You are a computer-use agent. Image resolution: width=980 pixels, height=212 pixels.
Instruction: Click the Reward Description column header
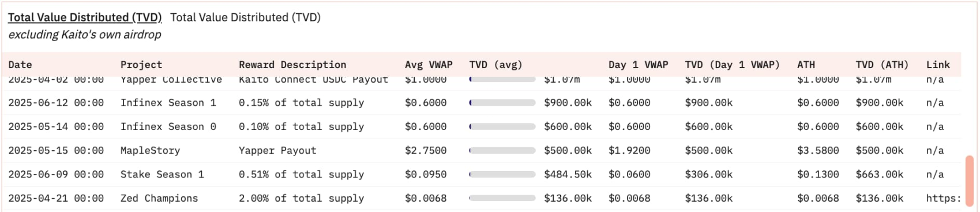tap(292, 65)
